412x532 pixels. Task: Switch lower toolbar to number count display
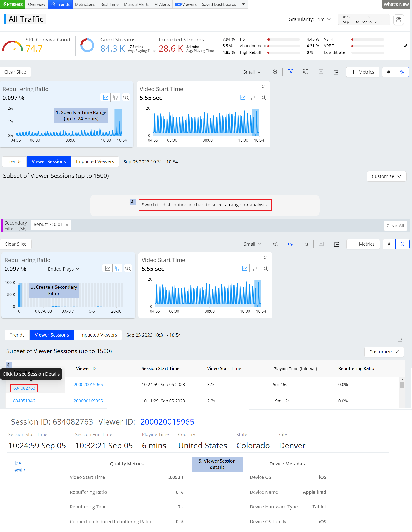point(389,244)
